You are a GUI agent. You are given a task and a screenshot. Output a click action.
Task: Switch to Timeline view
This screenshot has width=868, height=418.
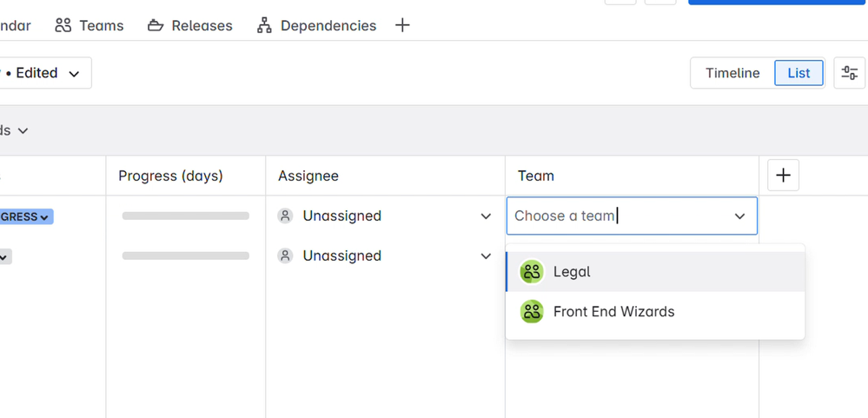click(732, 73)
